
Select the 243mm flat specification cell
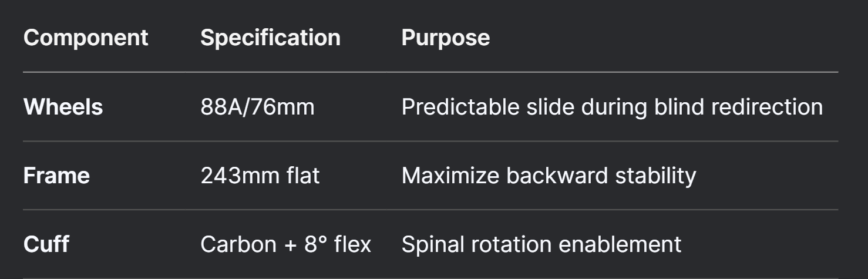pyautogui.click(x=260, y=176)
